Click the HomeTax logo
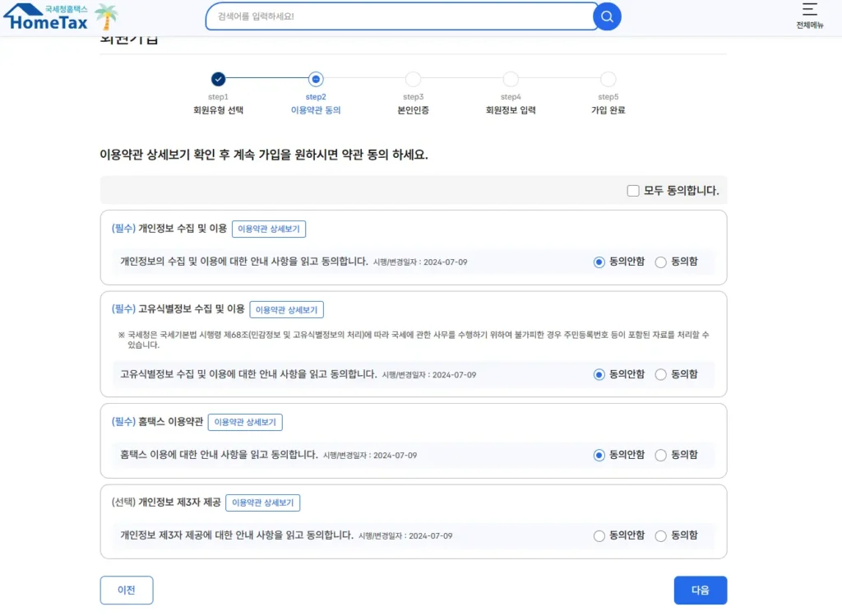This screenshot has width=842, height=616. pyautogui.click(x=46, y=16)
